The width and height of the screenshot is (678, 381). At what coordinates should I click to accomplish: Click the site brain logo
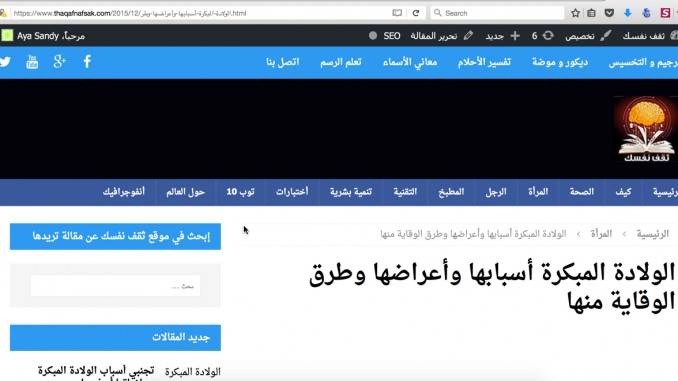point(646,129)
